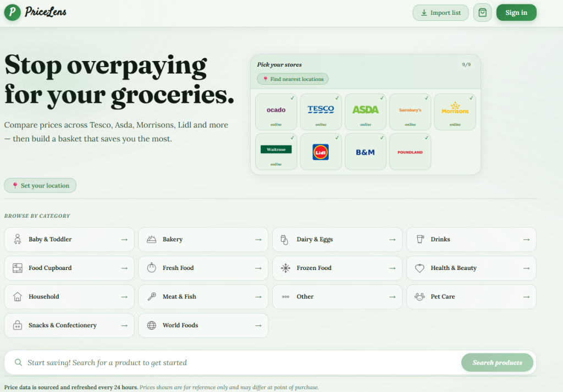Browse the Other category
563x392 pixels.
(337, 296)
